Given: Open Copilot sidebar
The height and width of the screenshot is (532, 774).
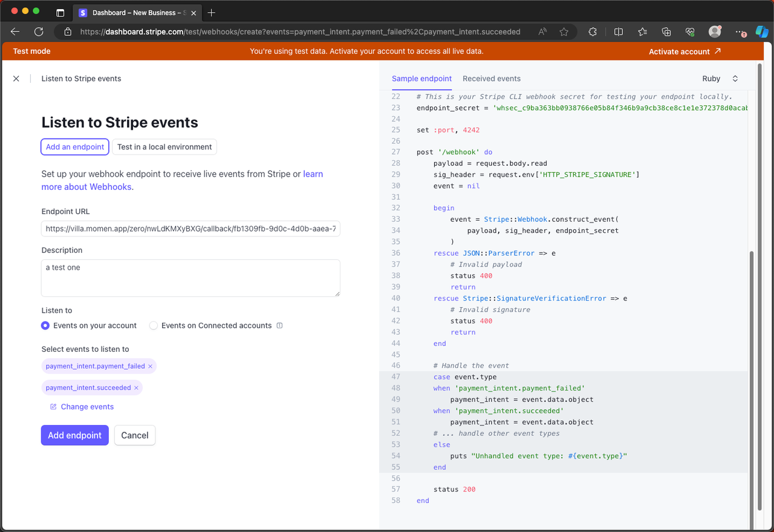Looking at the screenshot, I should (762, 32).
